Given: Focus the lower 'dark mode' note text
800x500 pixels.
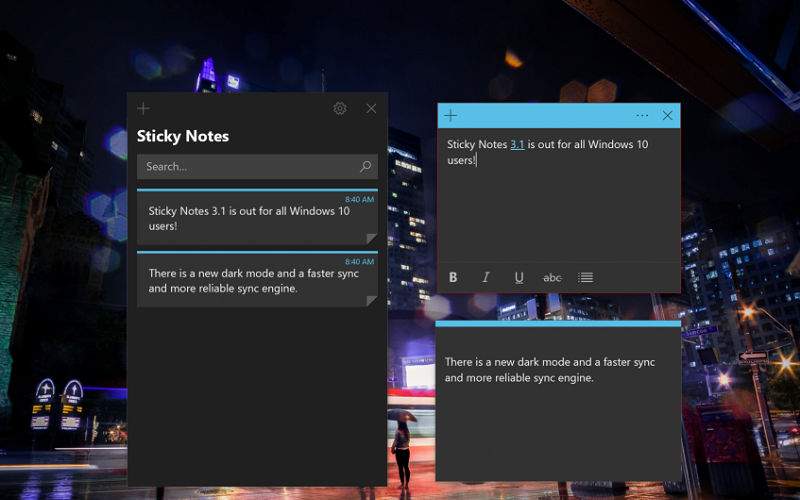Looking at the screenshot, I should (x=549, y=370).
